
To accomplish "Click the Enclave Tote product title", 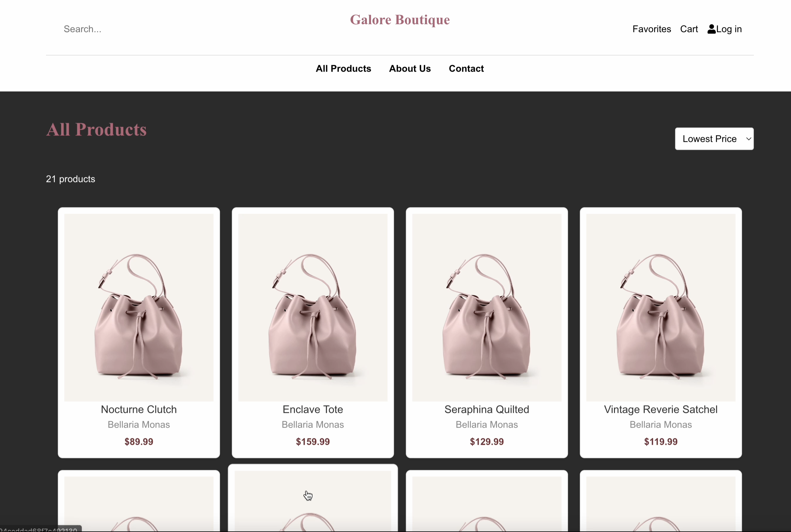I will pos(313,409).
